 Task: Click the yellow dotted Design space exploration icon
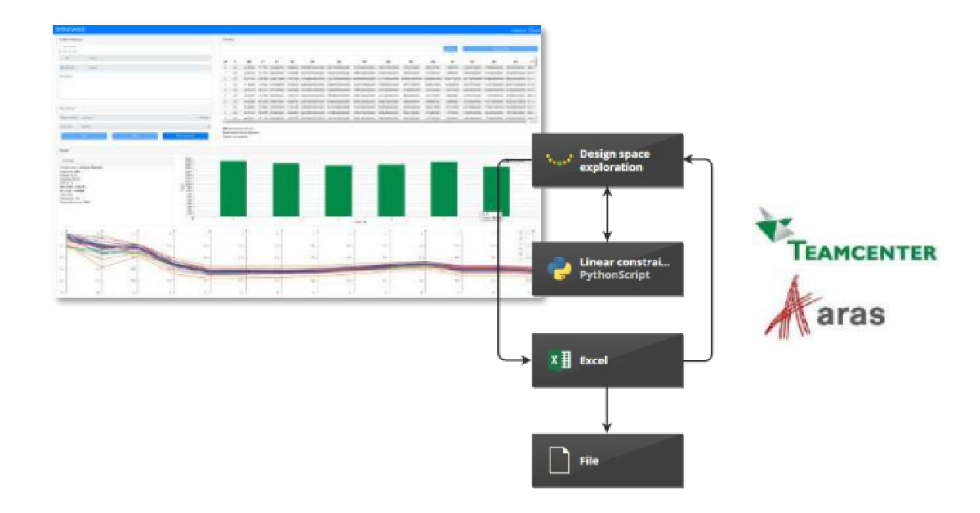[x=559, y=159]
